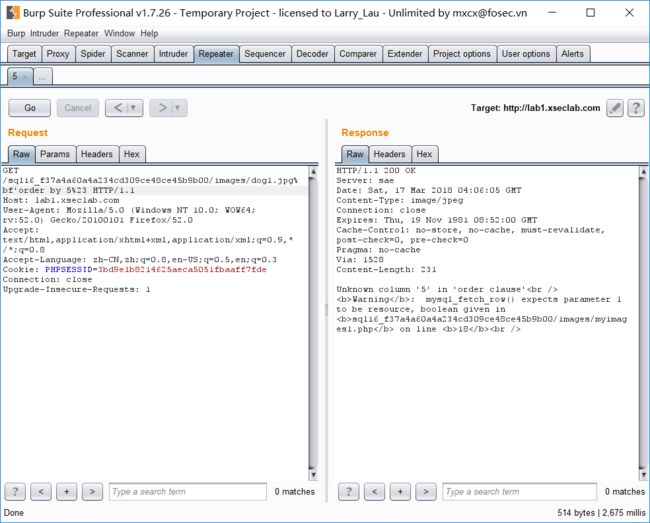
Task: Click the response pane scrollbar down arrow
Action: [643, 475]
